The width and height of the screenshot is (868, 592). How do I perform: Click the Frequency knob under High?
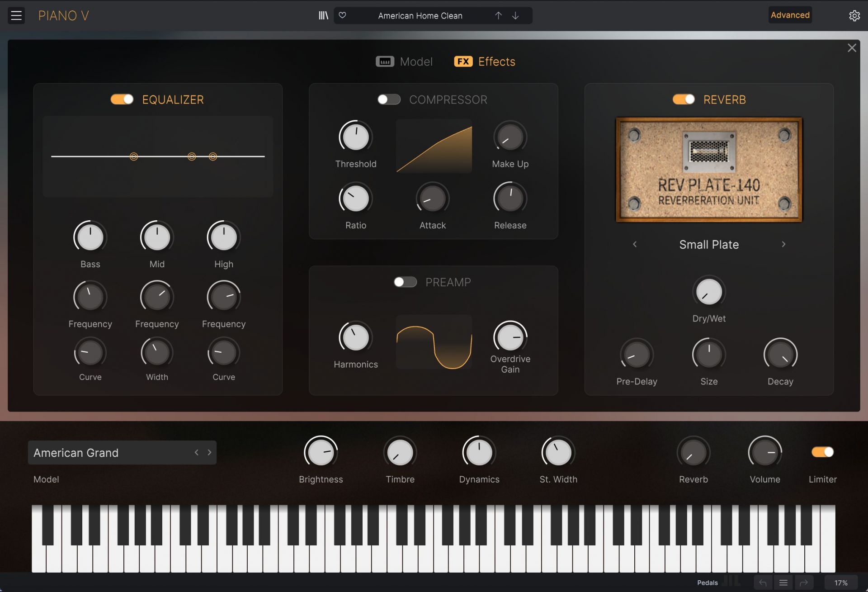tap(224, 297)
